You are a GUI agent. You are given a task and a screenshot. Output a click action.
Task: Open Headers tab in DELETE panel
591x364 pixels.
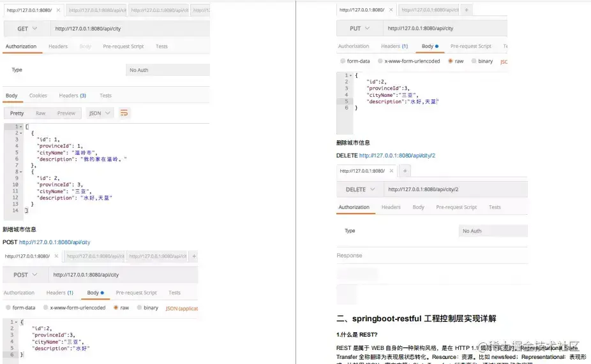point(391,207)
